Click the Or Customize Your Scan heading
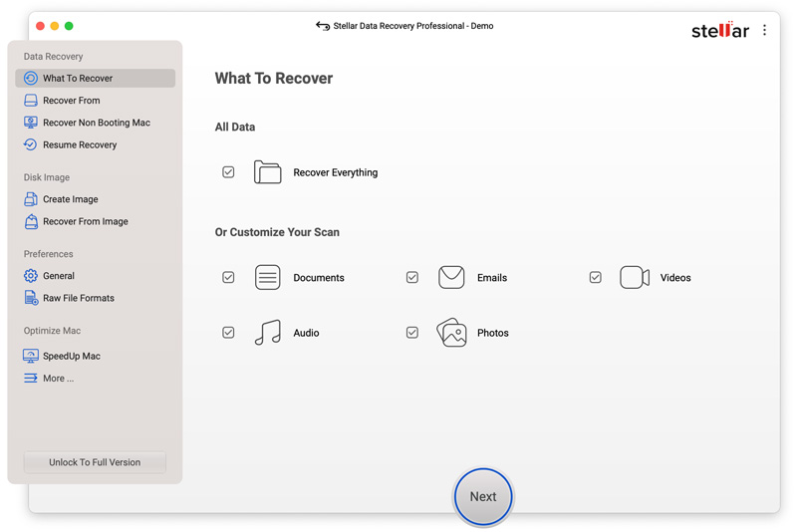The height and width of the screenshot is (532, 797). pos(277,232)
